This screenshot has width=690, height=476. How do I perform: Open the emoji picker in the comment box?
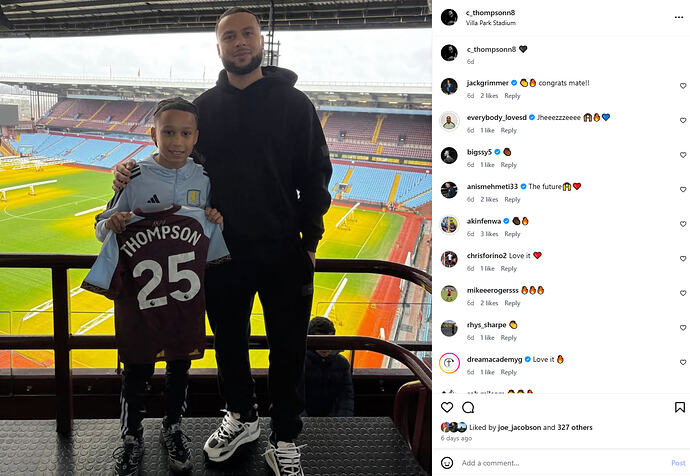(x=447, y=463)
